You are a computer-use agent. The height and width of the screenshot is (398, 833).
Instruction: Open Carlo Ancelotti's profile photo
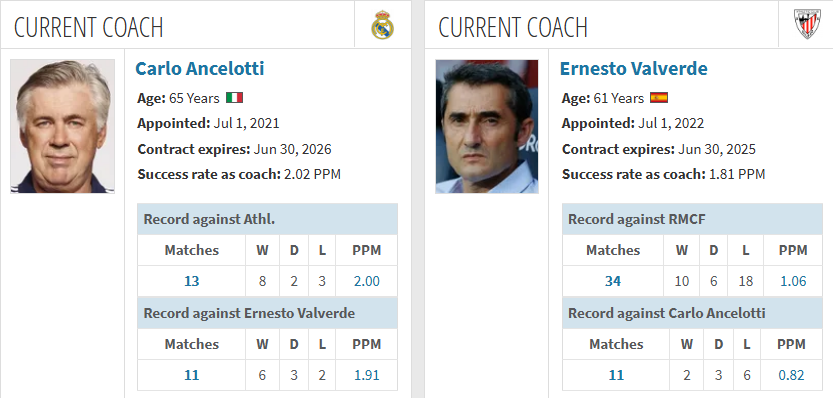coord(63,126)
